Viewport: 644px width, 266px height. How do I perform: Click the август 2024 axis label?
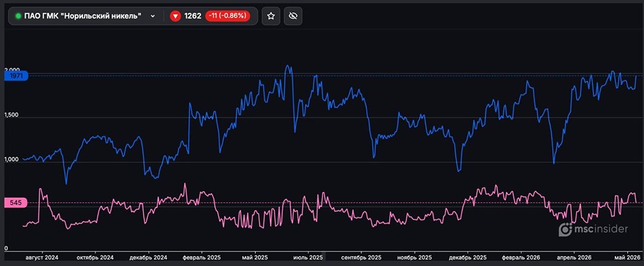tap(42, 258)
